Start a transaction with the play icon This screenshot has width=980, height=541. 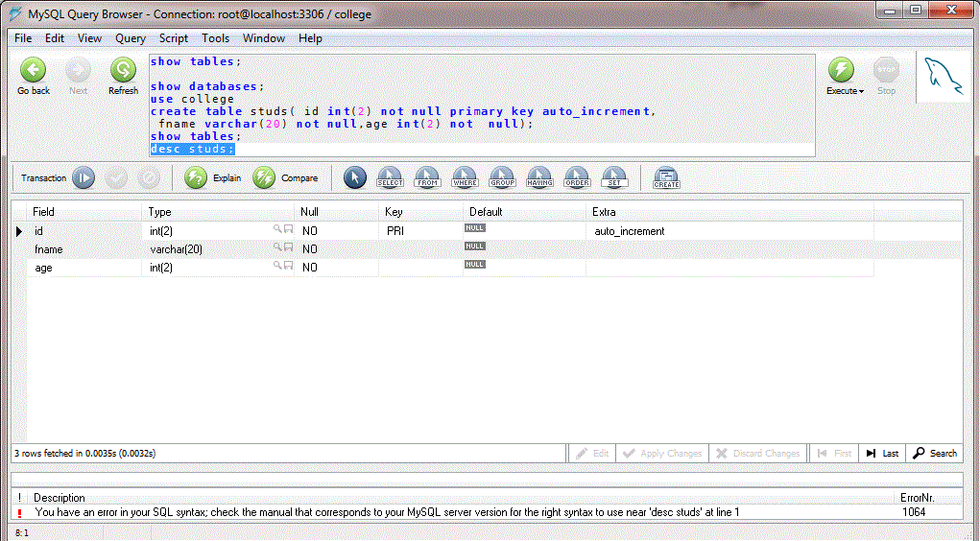(x=84, y=178)
